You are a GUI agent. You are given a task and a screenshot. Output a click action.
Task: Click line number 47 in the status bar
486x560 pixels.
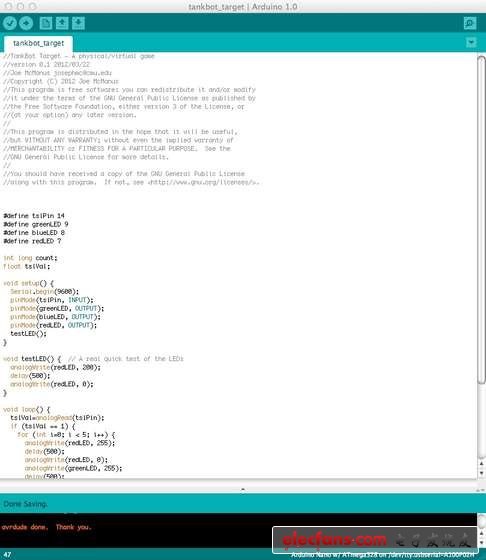point(7,555)
